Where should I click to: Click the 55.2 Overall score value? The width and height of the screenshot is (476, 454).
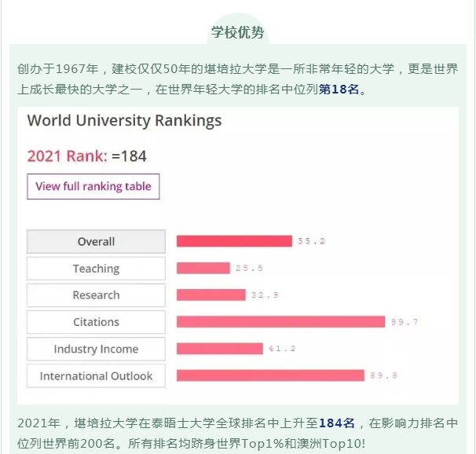[x=311, y=241]
